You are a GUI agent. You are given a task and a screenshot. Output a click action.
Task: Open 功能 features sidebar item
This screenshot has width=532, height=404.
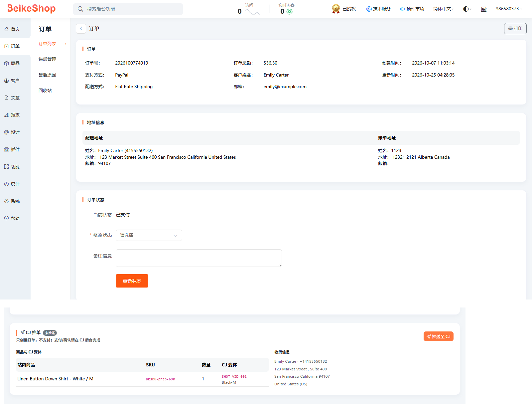click(15, 167)
